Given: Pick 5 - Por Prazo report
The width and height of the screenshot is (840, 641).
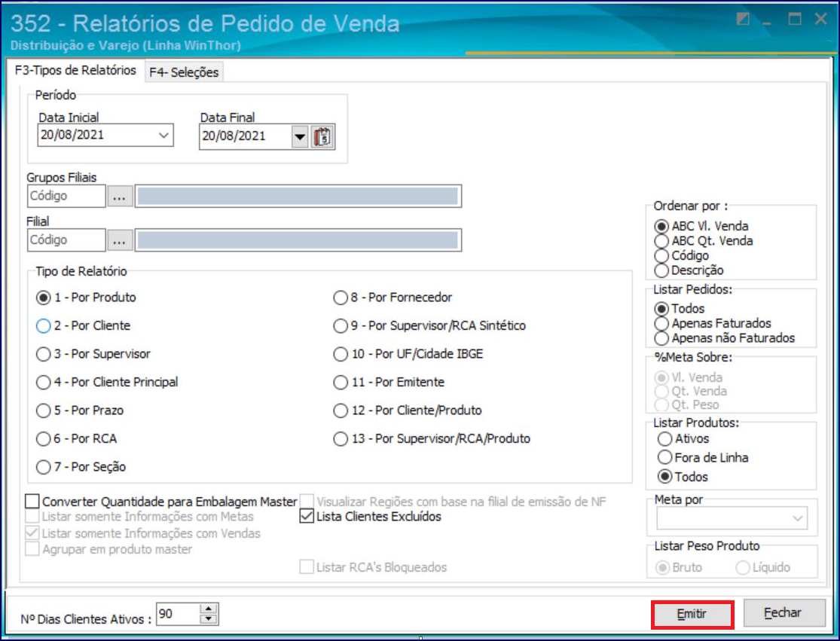Looking at the screenshot, I should tap(80, 411).
